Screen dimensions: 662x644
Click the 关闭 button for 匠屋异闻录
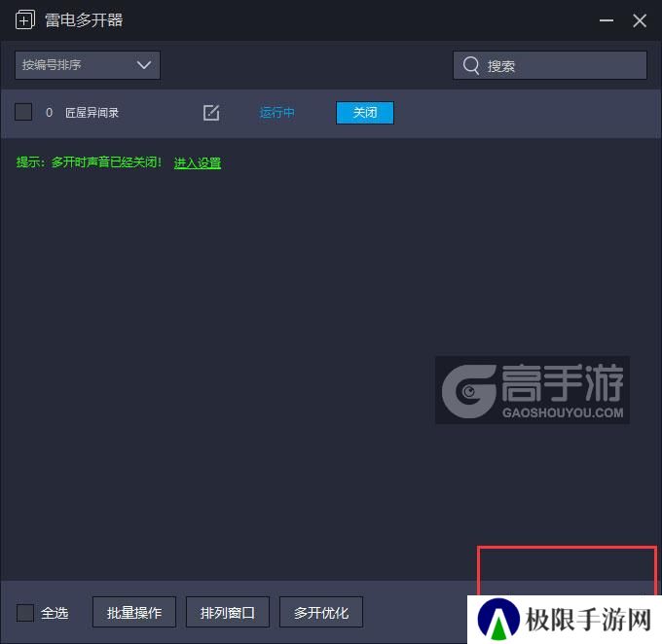(365, 113)
